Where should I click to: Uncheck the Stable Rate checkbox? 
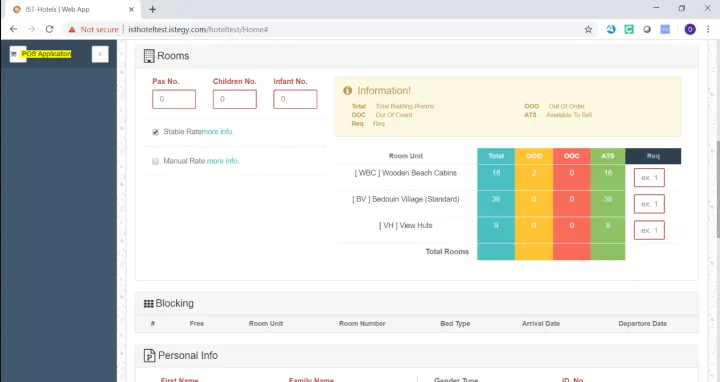click(156, 132)
